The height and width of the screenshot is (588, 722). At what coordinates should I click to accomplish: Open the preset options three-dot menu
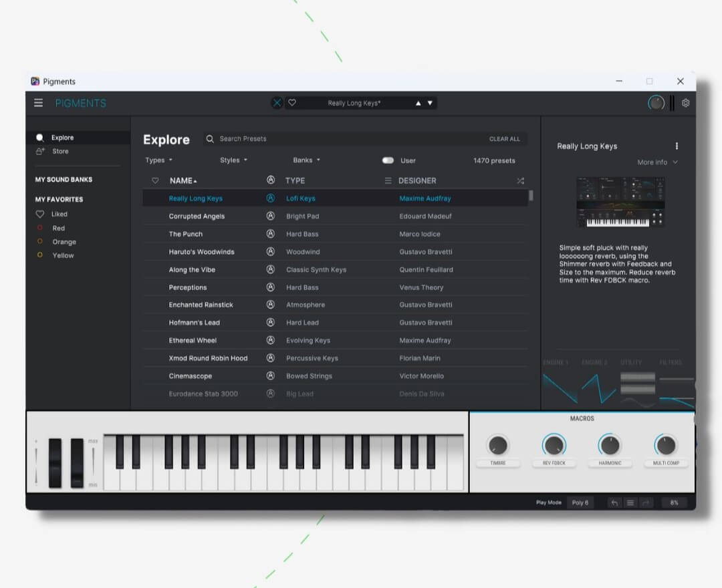coord(677,146)
